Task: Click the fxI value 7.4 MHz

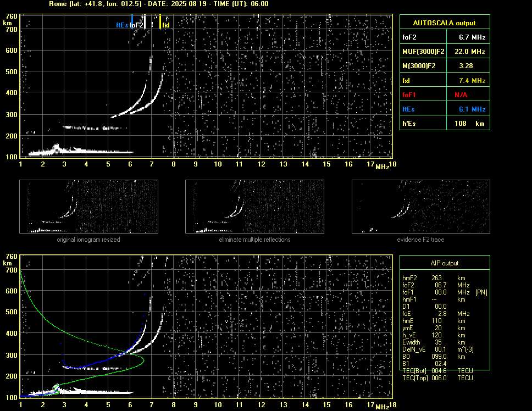Action: pos(472,81)
